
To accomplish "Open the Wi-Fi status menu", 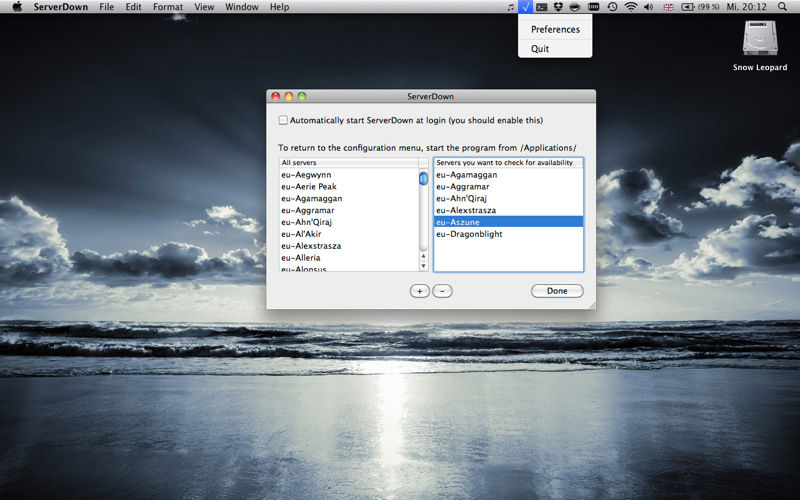I will (x=631, y=7).
